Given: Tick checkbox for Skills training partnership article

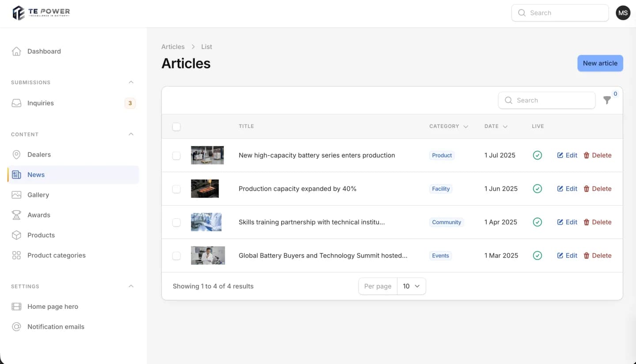Looking at the screenshot, I should click(176, 222).
